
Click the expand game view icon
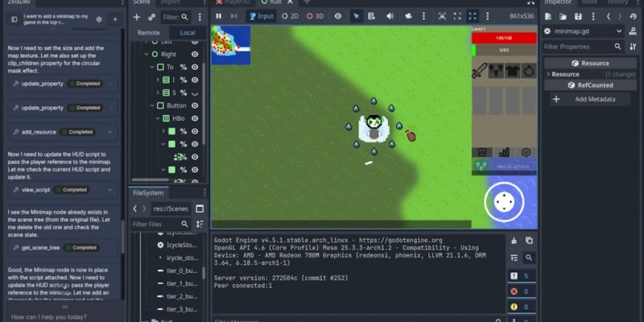[x=473, y=16]
